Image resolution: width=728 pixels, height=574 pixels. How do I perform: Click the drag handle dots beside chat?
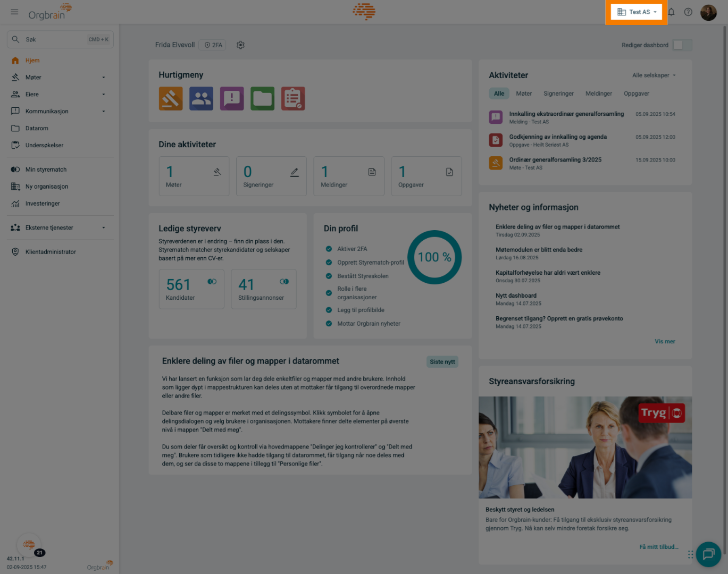point(690,554)
